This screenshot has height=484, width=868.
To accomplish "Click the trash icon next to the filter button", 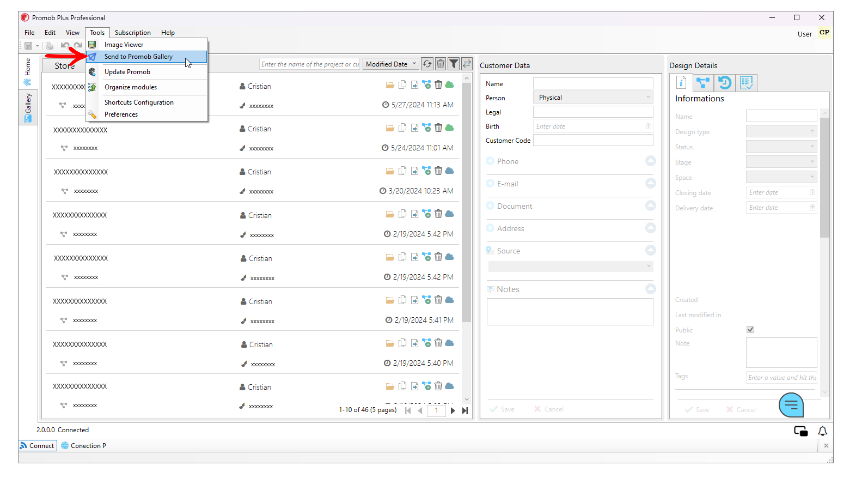I will [x=441, y=64].
